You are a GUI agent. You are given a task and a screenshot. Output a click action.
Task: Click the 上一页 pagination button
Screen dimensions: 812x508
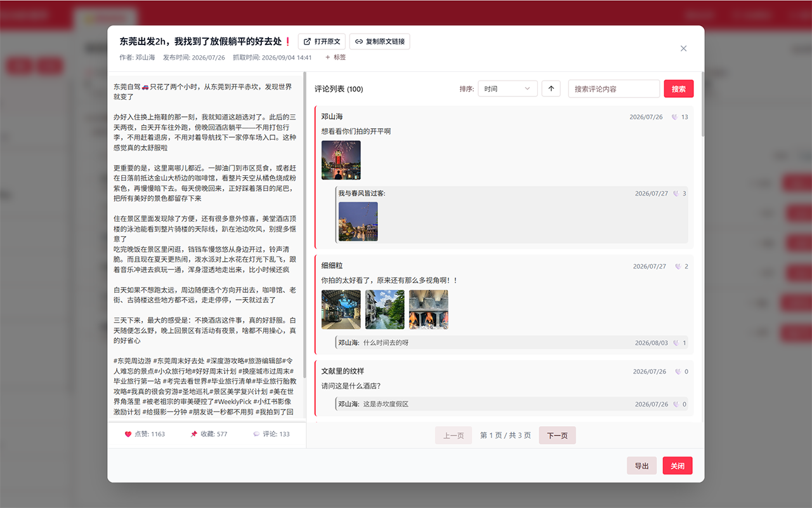tap(454, 436)
